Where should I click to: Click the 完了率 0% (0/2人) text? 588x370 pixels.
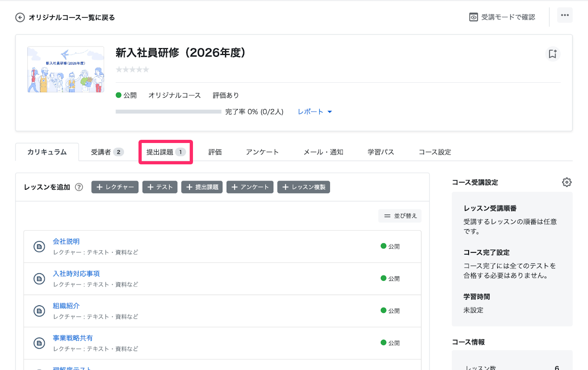pos(254,112)
